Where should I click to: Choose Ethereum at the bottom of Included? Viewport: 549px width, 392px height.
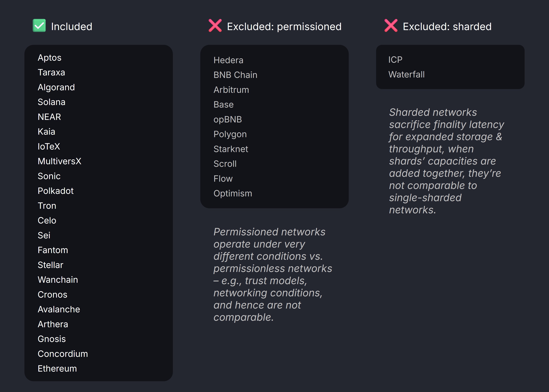point(57,369)
